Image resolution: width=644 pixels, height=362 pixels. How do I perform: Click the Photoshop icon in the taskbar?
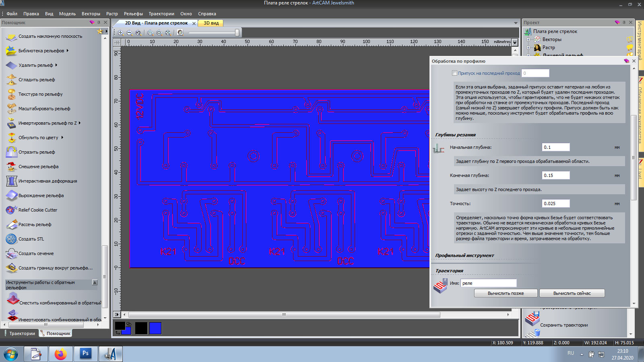point(85,354)
